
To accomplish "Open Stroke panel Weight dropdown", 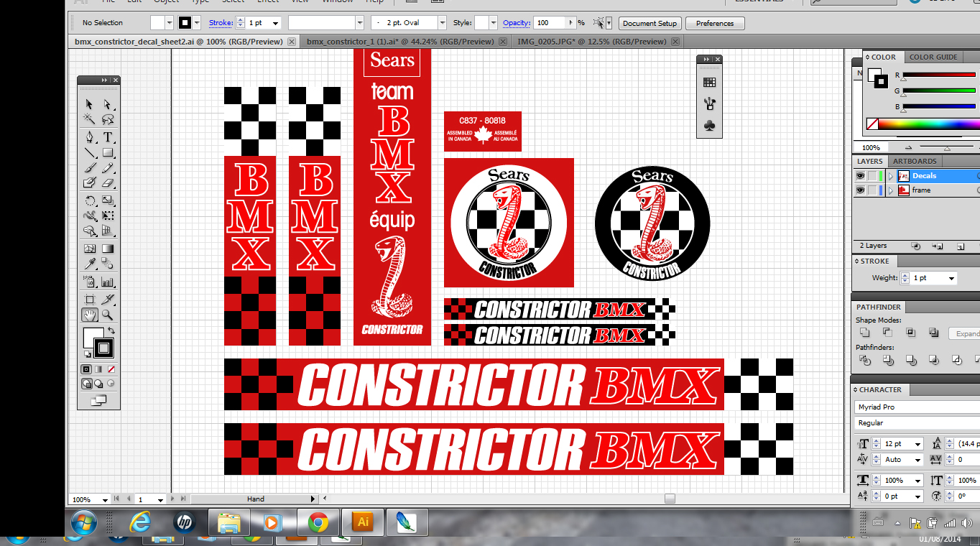I will point(951,278).
